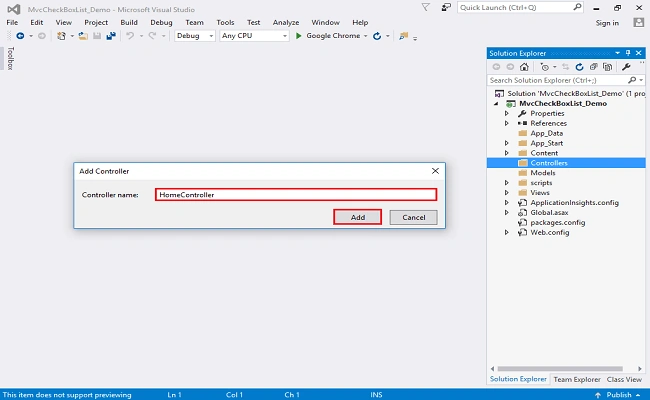The height and width of the screenshot is (400, 650).
Task: Click the Sign in link
Action: coord(607,23)
